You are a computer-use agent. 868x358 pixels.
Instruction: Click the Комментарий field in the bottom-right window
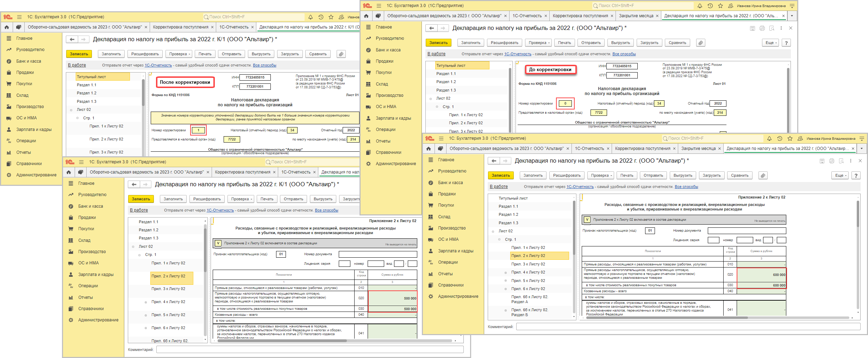pos(688,327)
